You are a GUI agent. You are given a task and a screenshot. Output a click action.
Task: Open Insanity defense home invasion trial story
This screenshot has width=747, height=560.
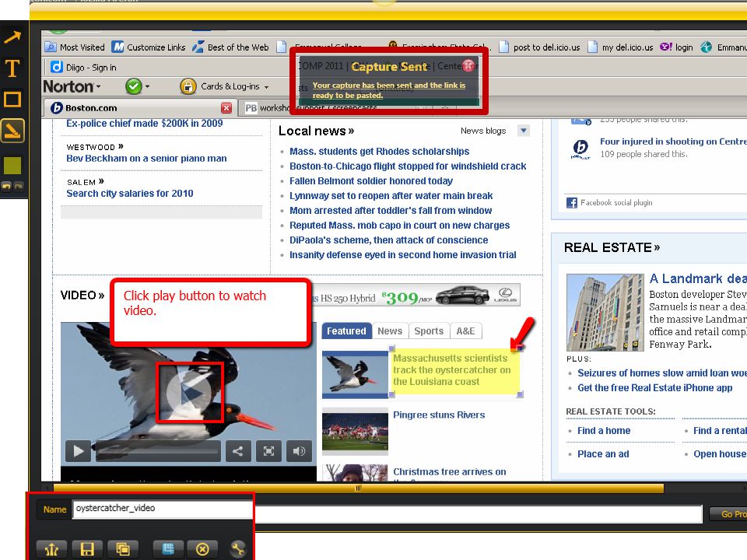click(x=403, y=255)
